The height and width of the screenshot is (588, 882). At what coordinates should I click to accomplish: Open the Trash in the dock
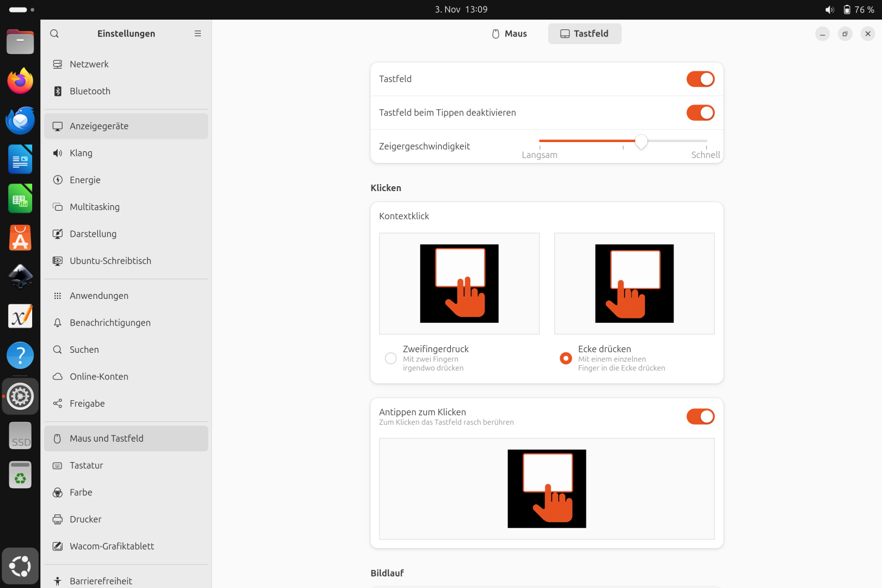[20, 475]
